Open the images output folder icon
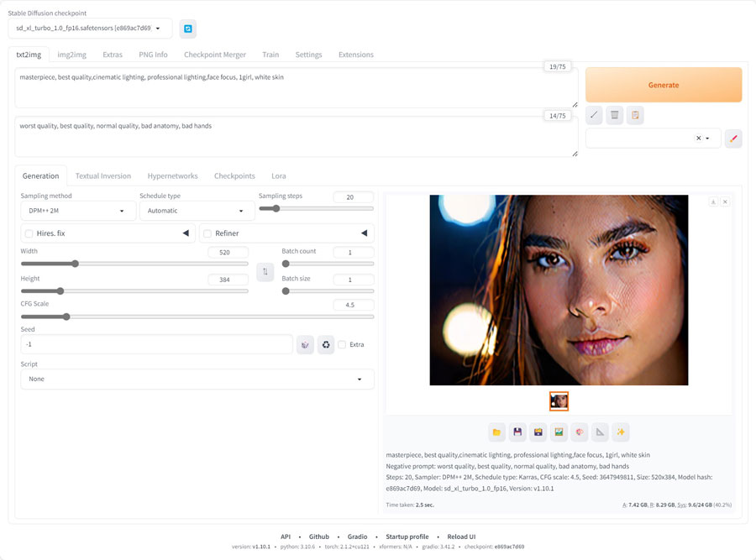Viewport: 756px width, 560px height. pos(496,432)
